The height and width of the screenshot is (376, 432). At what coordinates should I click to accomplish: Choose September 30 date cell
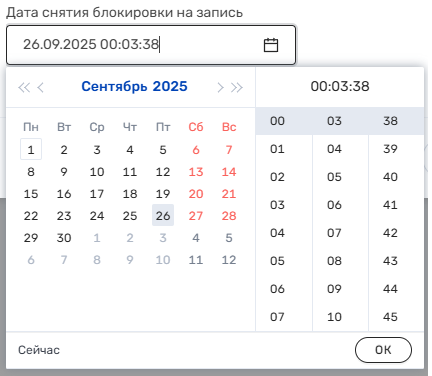(64, 238)
